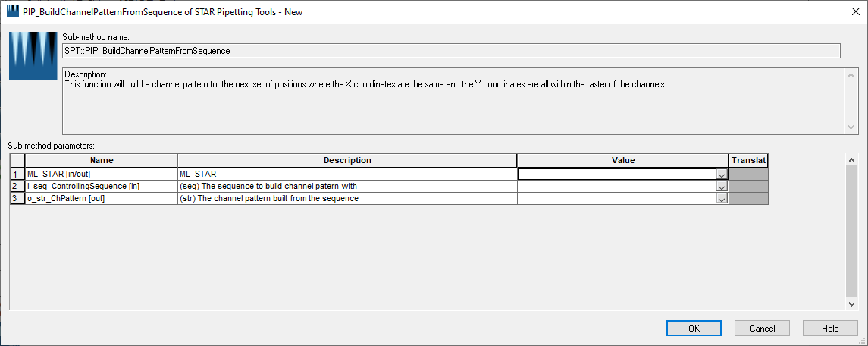Close the dialog with the X button
Image resolution: width=868 pixels, height=346 pixels.
[x=855, y=11]
